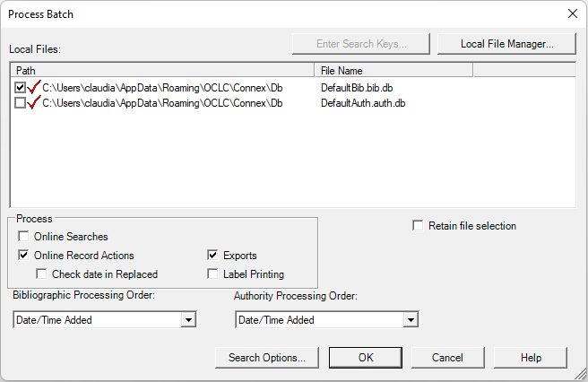Open Help for Process Batch
The image size is (588, 382).
(531, 358)
